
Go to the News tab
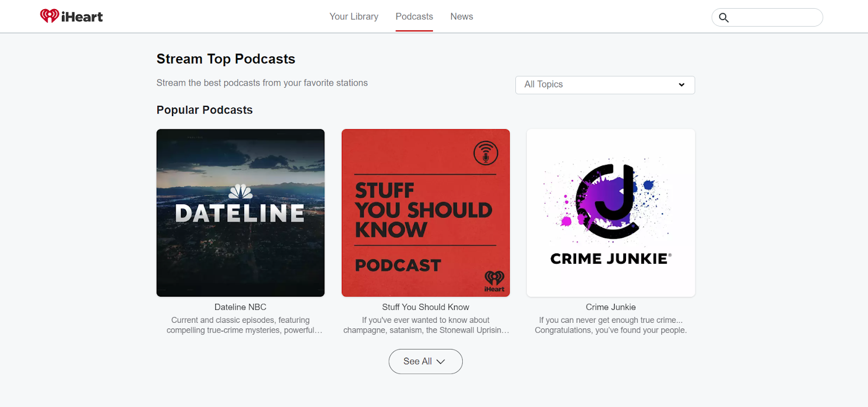point(462,16)
